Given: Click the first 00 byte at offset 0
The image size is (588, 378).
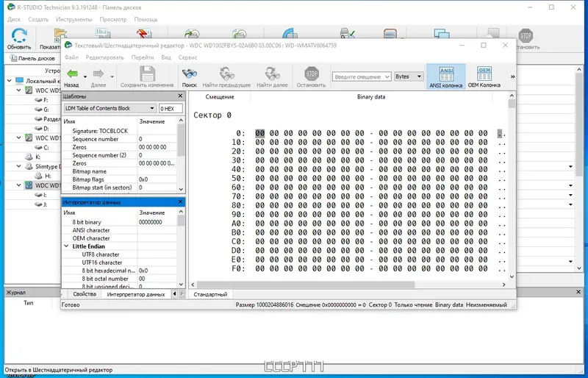Looking at the screenshot, I should pos(260,133).
